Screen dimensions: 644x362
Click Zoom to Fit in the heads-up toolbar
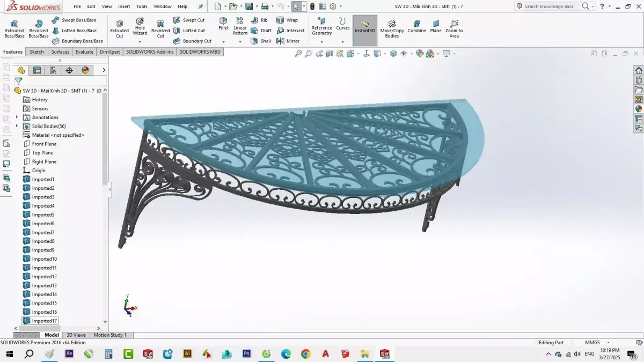(298, 53)
